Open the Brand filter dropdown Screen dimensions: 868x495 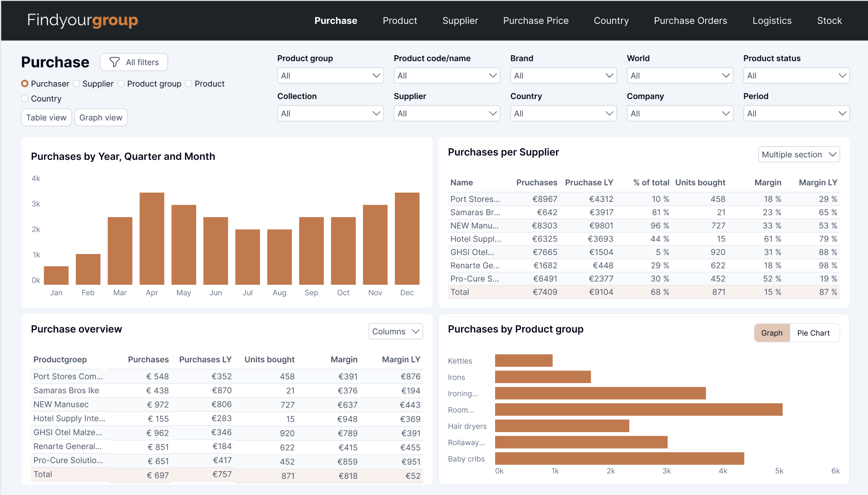[564, 75]
